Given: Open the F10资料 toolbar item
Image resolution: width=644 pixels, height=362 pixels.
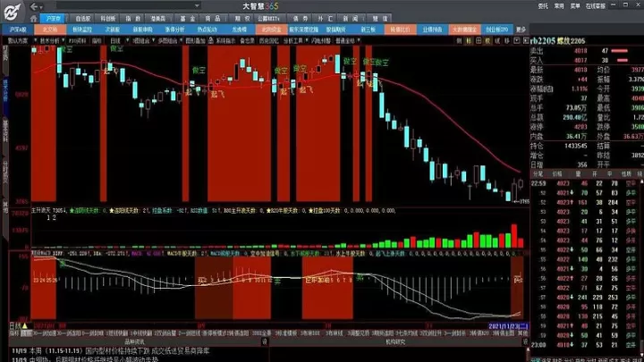Looking at the screenshot, I should click(x=77, y=40).
